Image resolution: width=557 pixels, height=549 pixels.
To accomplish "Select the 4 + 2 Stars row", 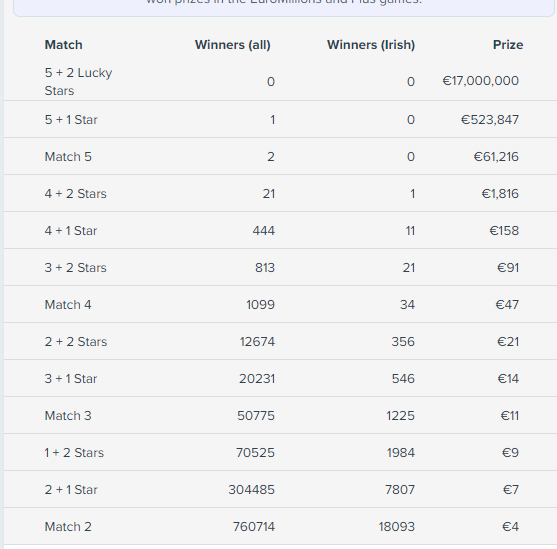I will point(281,193).
